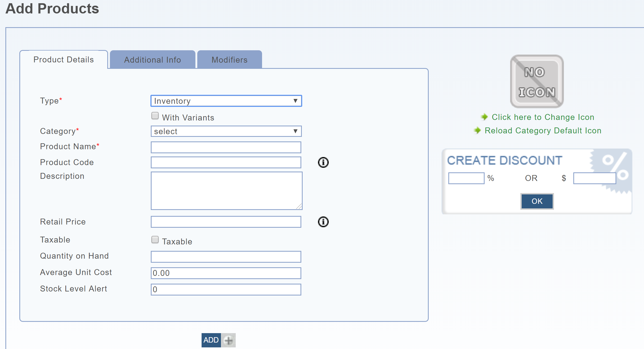Select the Product Details tab
Image resolution: width=644 pixels, height=349 pixels.
click(64, 59)
